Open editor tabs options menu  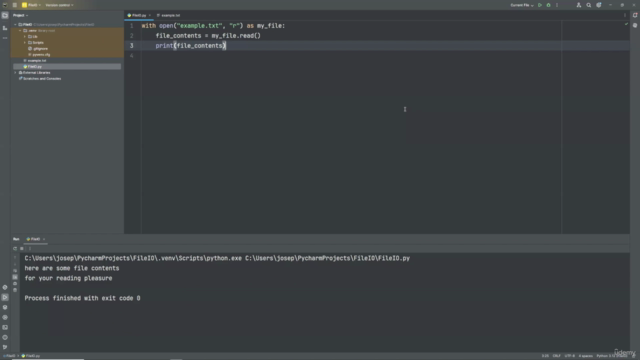tap(624, 15)
